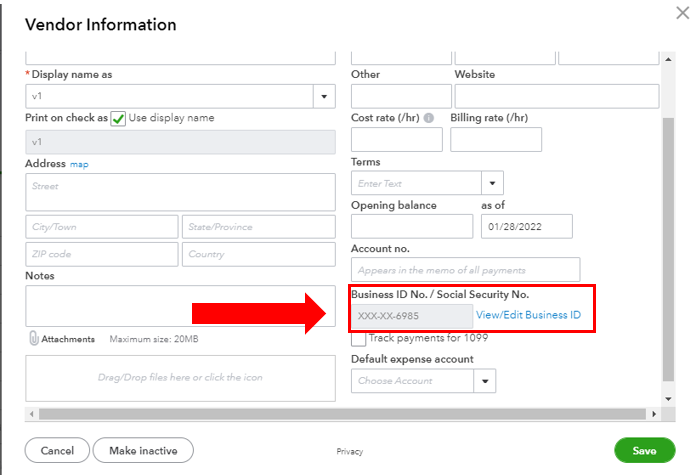Click the Address map link
The height and width of the screenshot is (475, 695).
(79, 164)
